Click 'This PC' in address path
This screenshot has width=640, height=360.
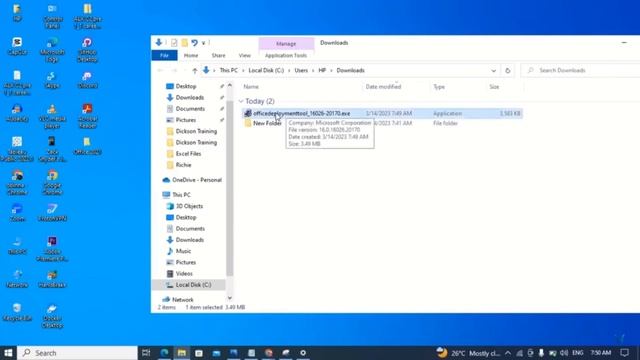(229, 71)
